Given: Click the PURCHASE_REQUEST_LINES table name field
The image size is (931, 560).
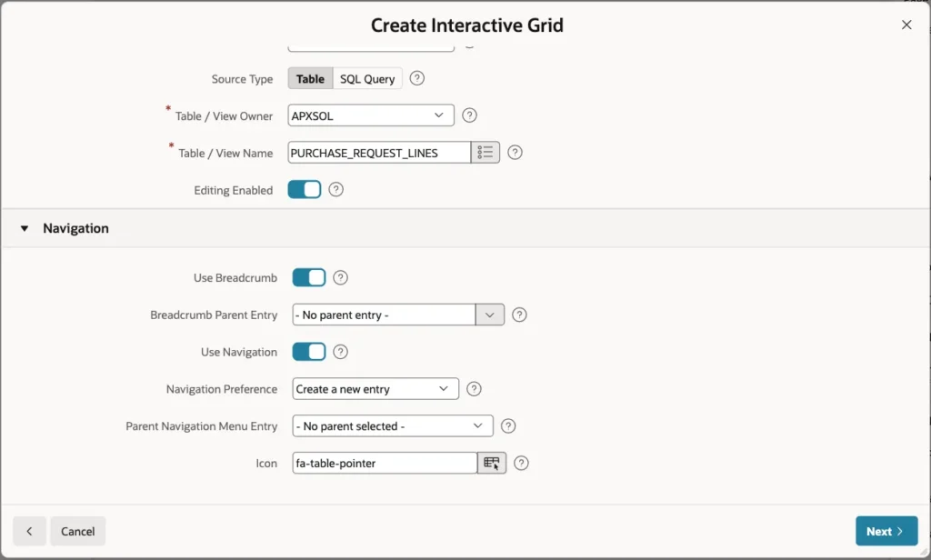Looking at the screenshot, I should 379,153.
